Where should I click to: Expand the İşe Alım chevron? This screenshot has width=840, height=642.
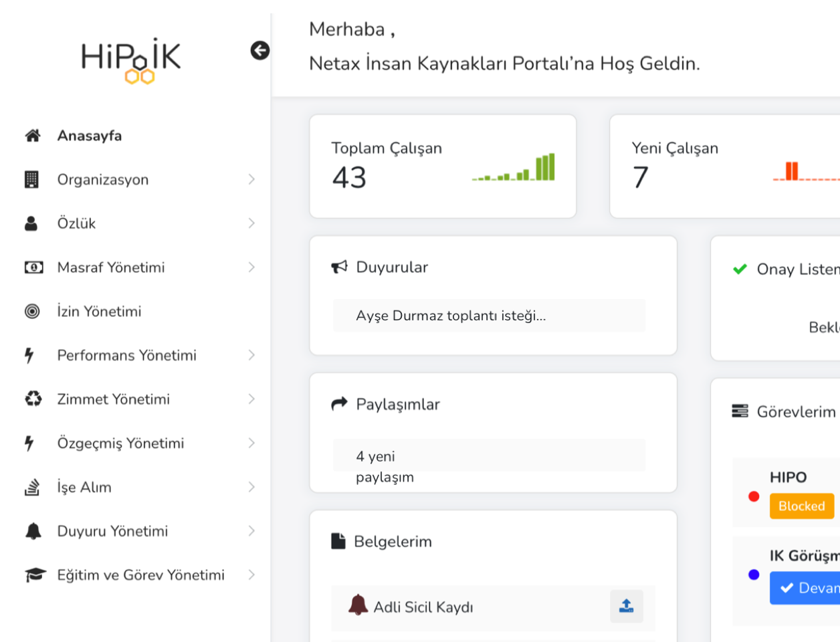click(x=251, y=487)
